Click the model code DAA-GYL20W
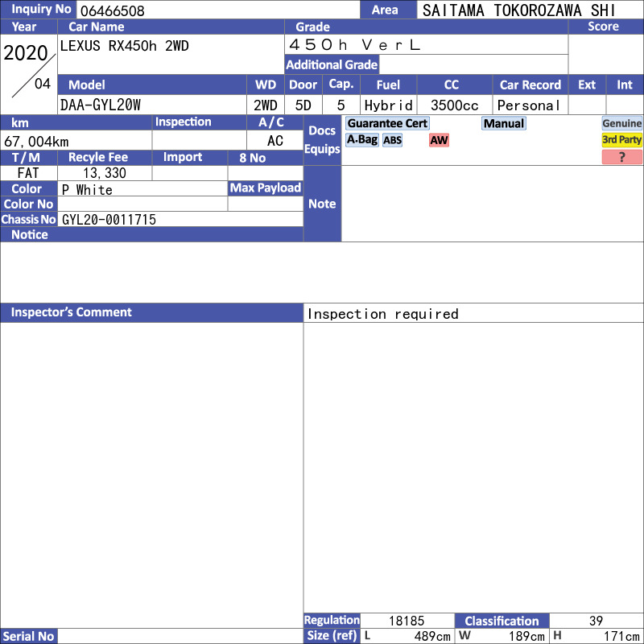 point(101,105)
